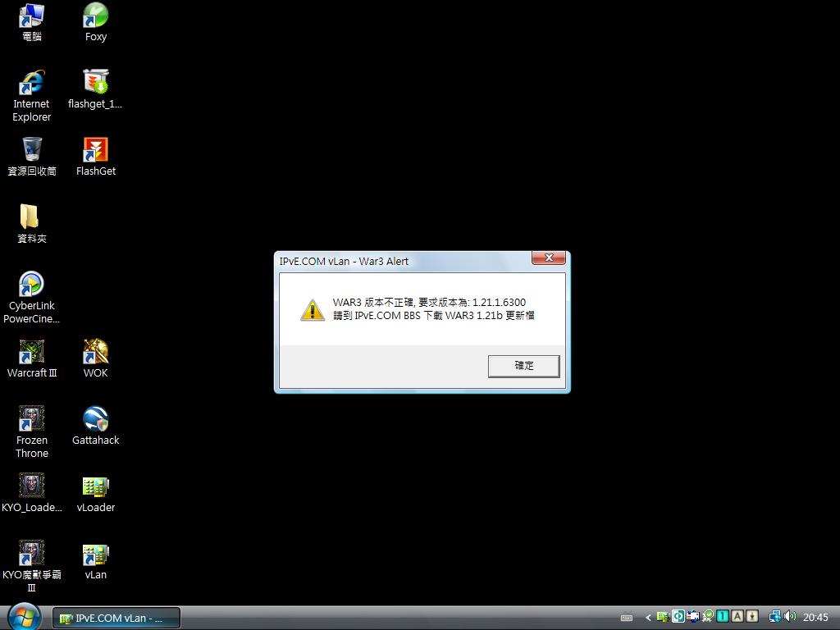This screenshot has height=630, width=840.
Task: Open the Windows Start orb
Action: [x=24, y=617]
